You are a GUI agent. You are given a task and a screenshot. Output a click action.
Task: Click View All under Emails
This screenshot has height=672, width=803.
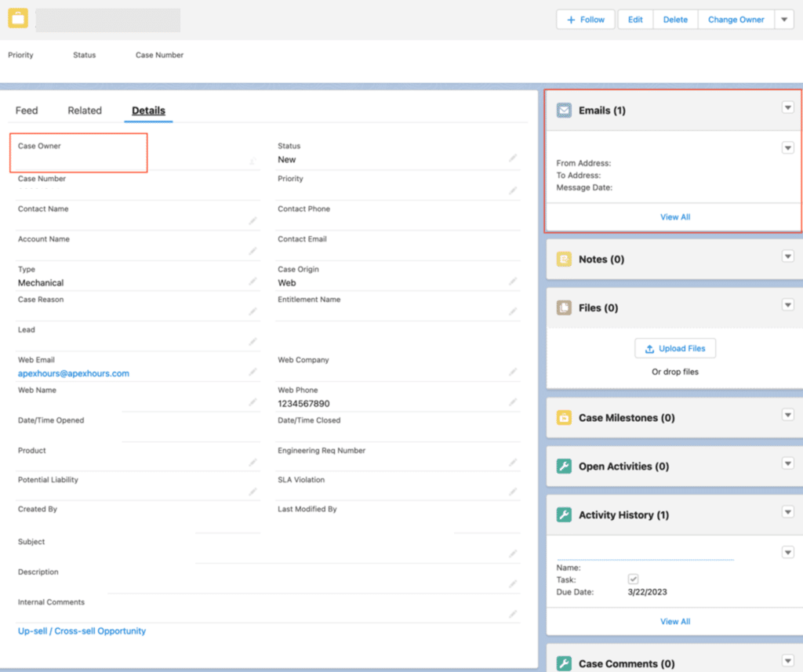point(674,217)
